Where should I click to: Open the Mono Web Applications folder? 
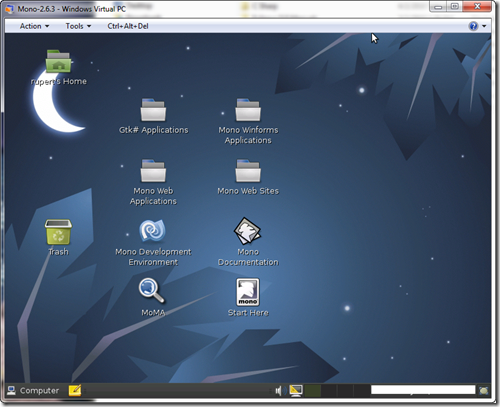[x=153, y=171]
